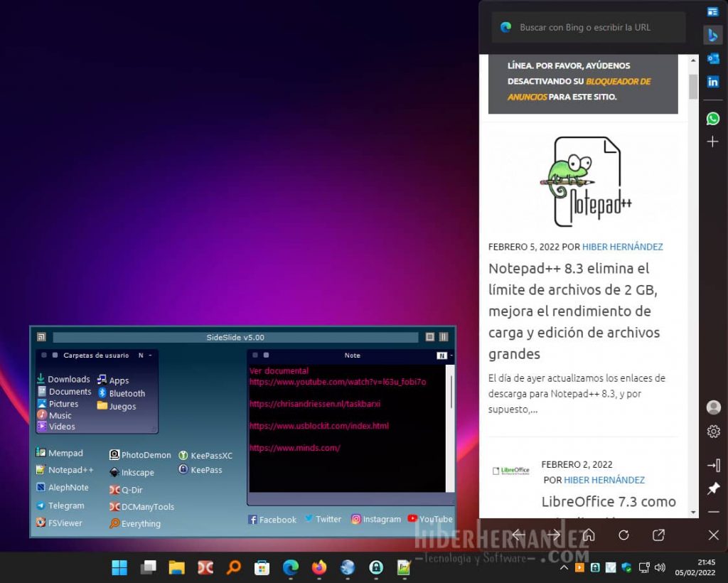This screenshot has height=583, width=728.
Task: Open YouTube shortcut in SideSlide
Action: 430,519
